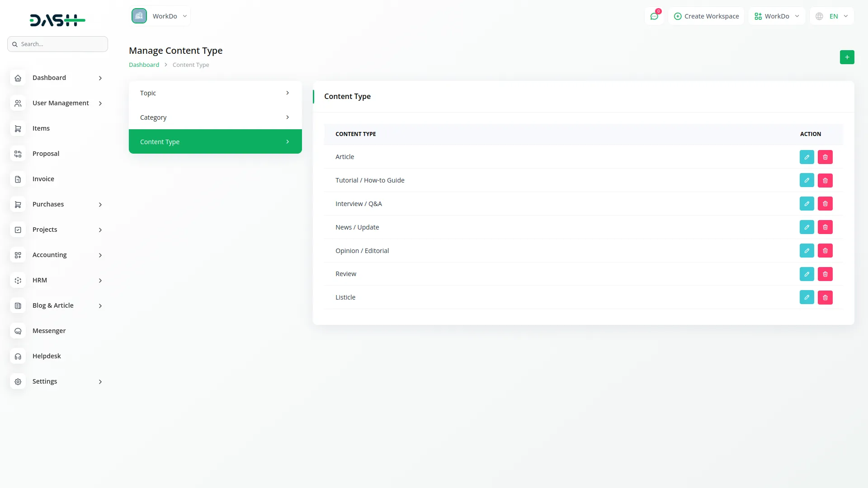Click Create Workspace button
The width and height of the screenshot is (868, 488).
click(x=706, y=16)
